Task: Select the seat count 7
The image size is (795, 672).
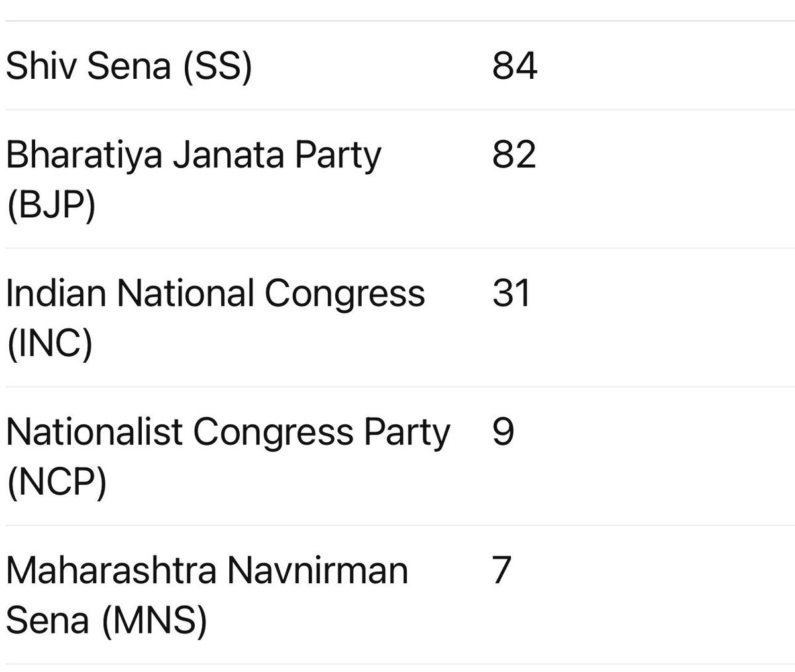Action: pos(502,570)
